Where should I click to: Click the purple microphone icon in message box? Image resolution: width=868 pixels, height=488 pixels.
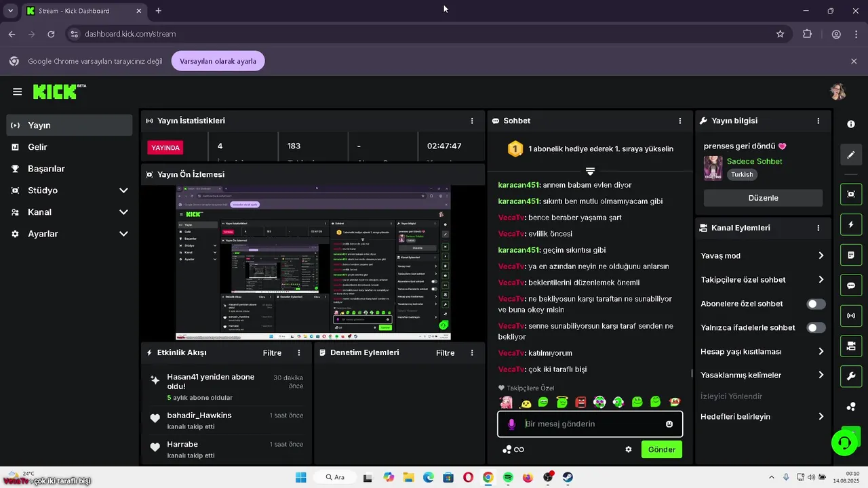pyautogui.click(x=512, y=424)
